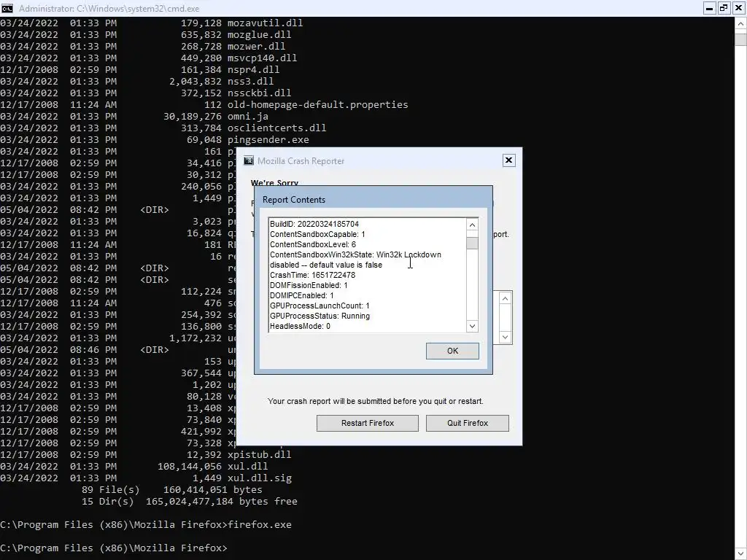747x560 pixels.
Task: Click the Restart Firefox button
Action: click(x=368, y=423)
